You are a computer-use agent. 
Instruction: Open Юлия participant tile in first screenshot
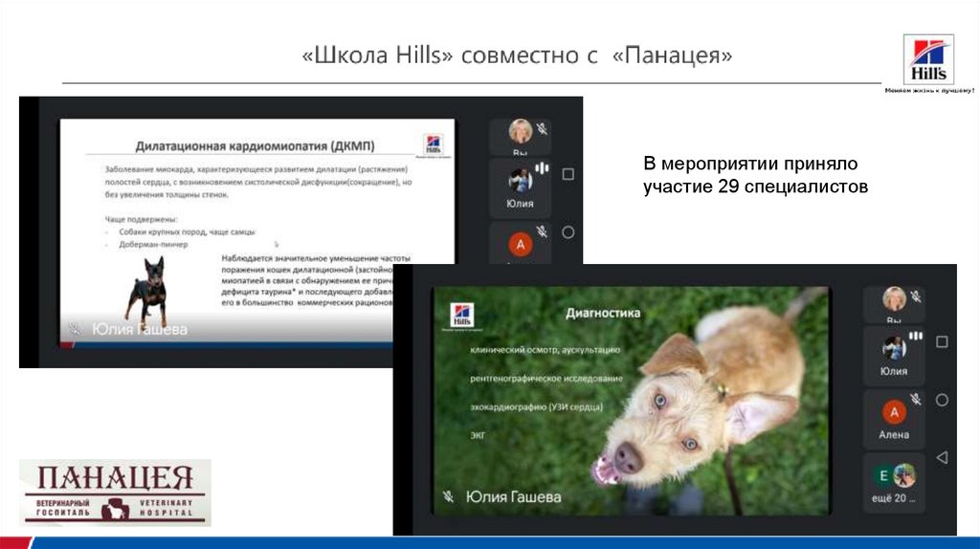pos(520,187)
